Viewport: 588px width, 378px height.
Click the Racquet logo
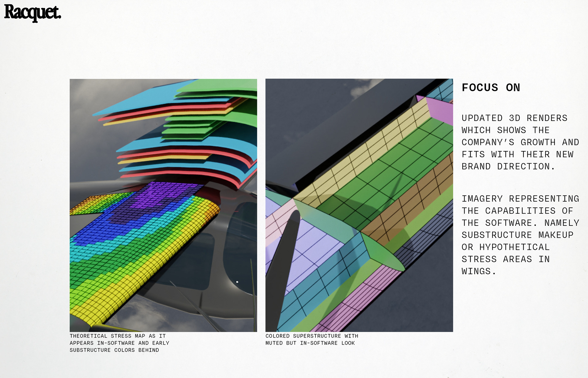click(32, 13)
